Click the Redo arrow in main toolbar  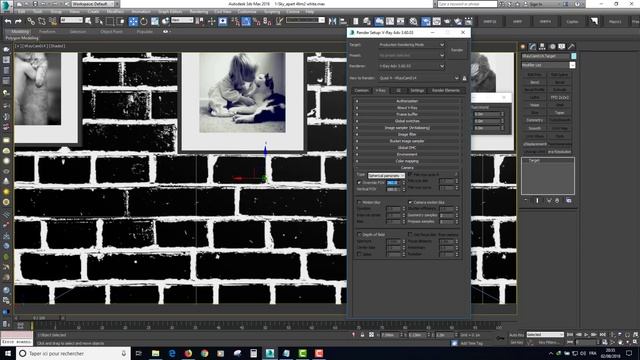point(18,21)
